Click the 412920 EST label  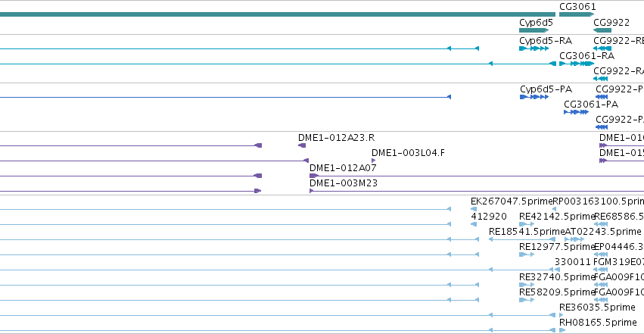[489, 217]
